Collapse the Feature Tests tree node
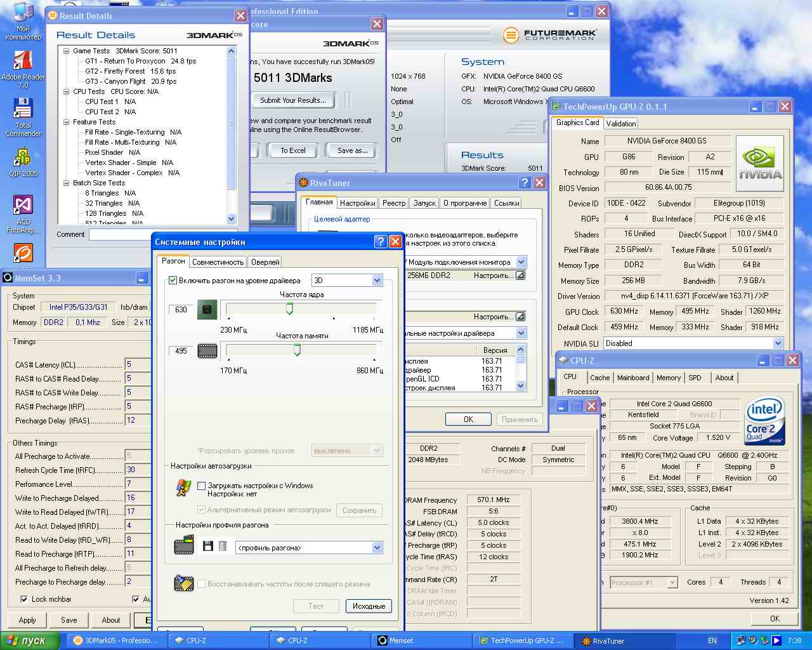The image size is (812, 650). (x=67, y=122)
